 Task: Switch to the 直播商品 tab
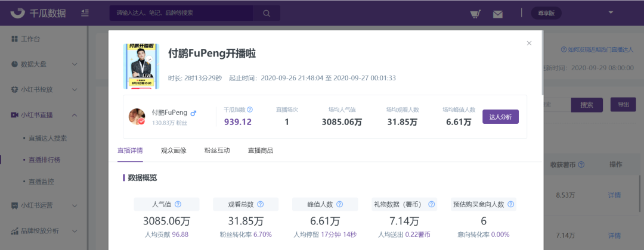pos(261,151)
